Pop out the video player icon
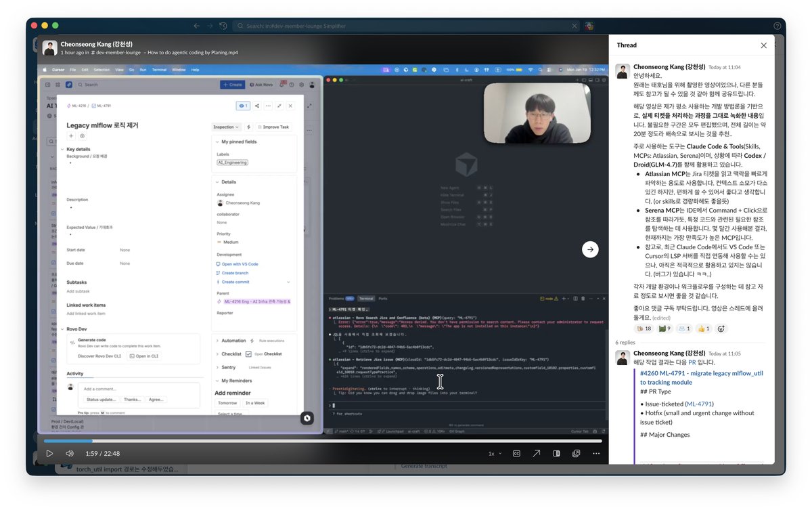The width and height of the screenshot is (812, 510). [576, 454]
